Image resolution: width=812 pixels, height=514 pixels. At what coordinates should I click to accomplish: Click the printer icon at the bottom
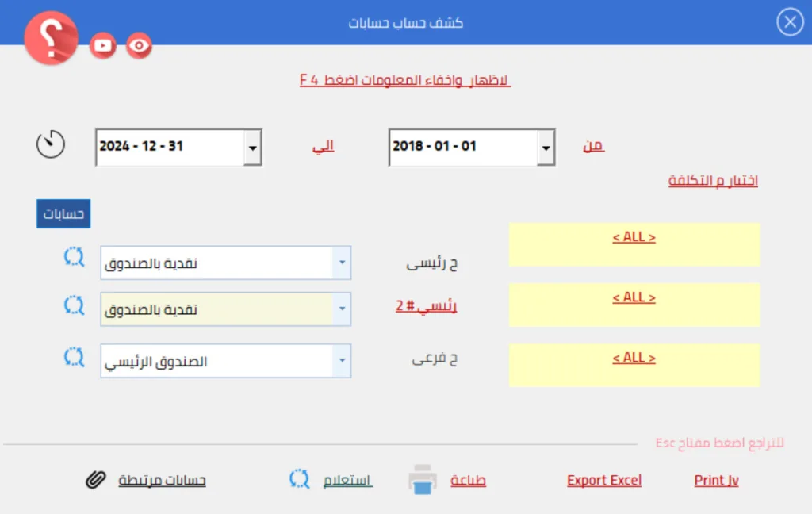pyautogui.click(x=423, y=480)
